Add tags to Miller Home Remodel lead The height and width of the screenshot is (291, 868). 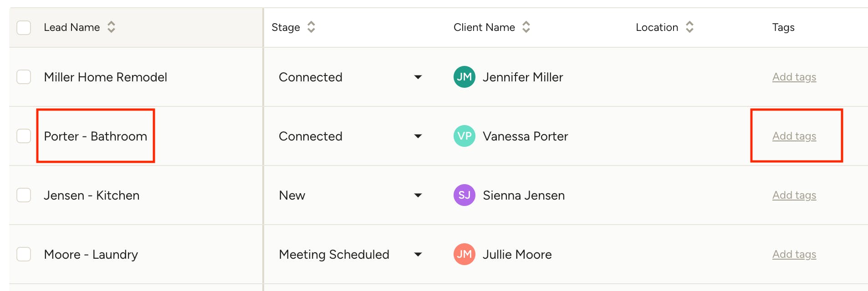(x=794, y=77)
